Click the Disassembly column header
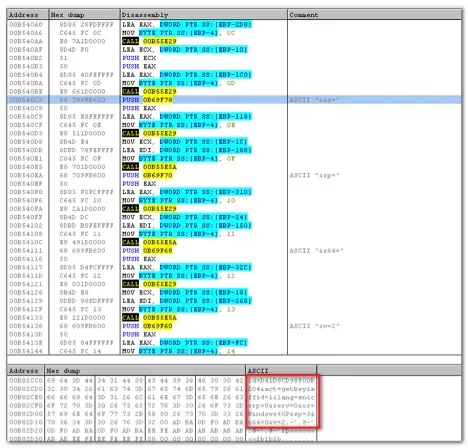The width and height of the screenshot is (468, 448). point(203,15)
